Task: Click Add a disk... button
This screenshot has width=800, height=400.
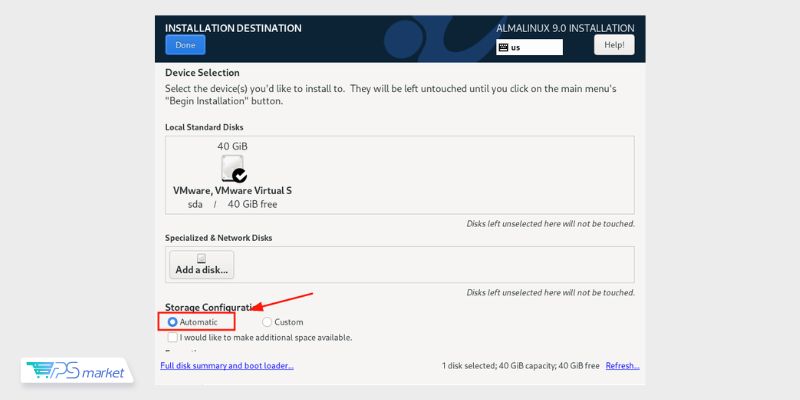Action: point(202,265)
